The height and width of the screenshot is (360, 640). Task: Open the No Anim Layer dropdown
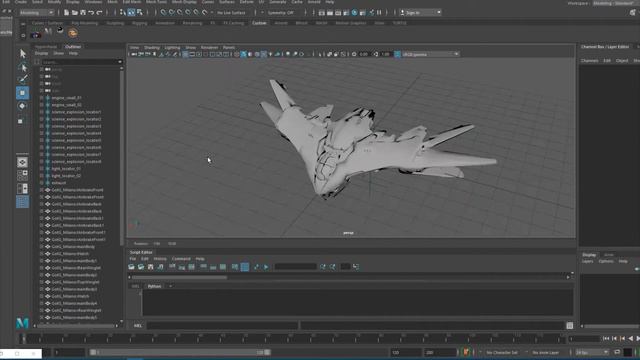click(546, 352)
